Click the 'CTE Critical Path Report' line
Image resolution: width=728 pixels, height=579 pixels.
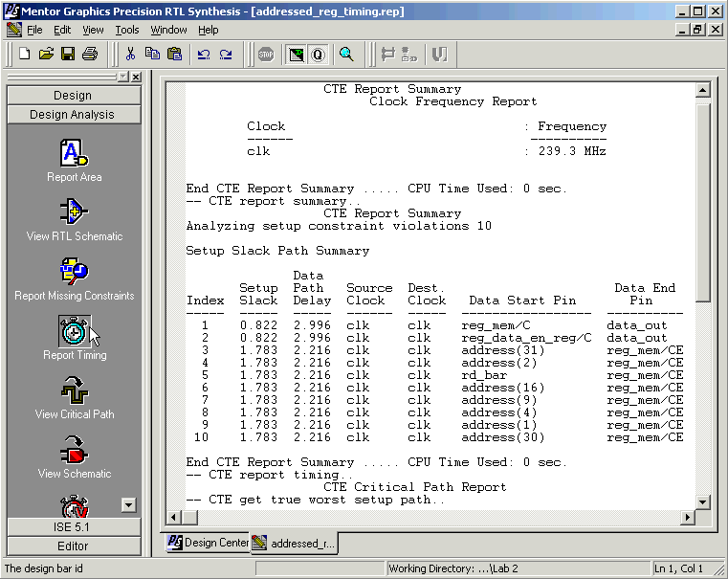(x=414, y=487)
